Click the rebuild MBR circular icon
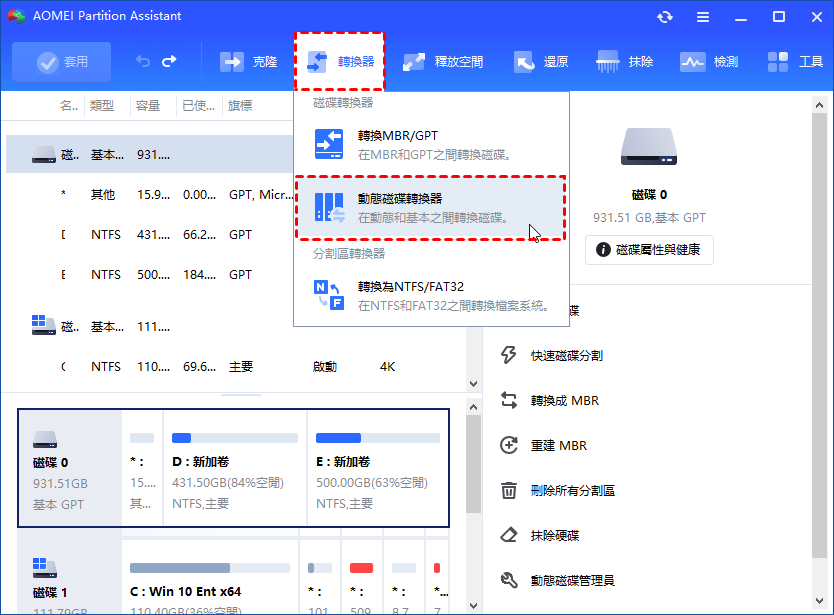Screen dimensions: 834x615 pos(508,445)
